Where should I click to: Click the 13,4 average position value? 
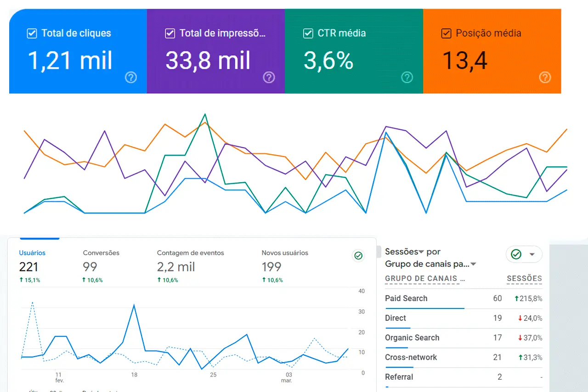pos(464,61)
